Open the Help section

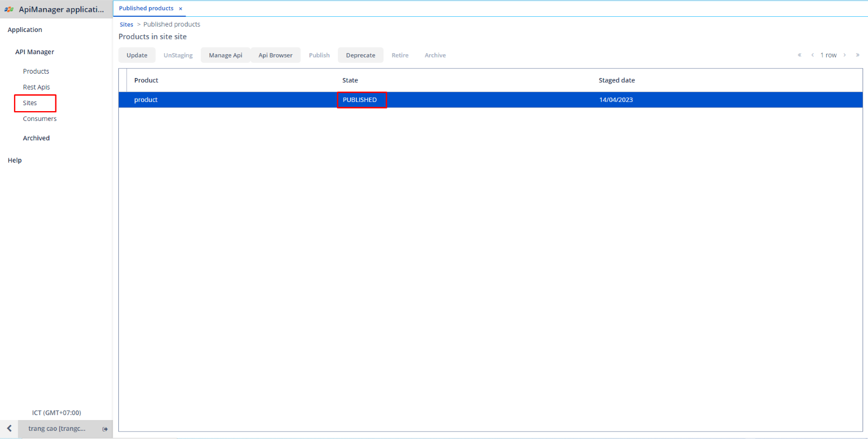(15, 160)
